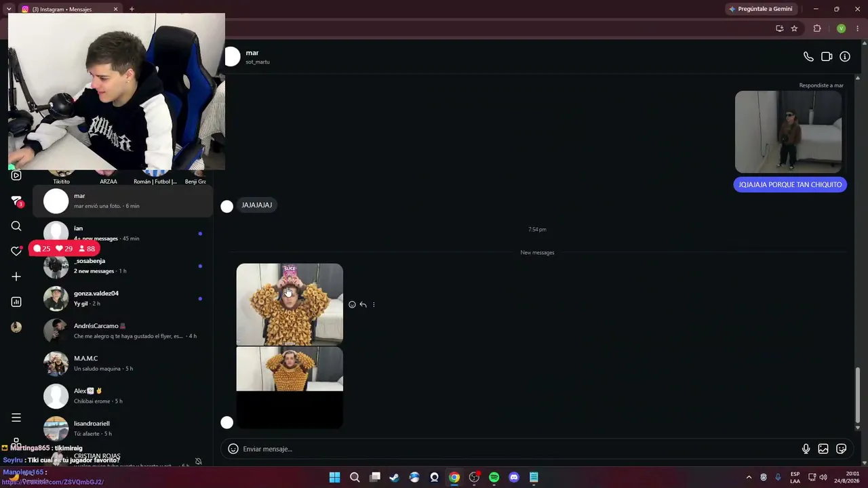
Task: Open the ARZAA note in notes row
Action: (x=108, y=176)
